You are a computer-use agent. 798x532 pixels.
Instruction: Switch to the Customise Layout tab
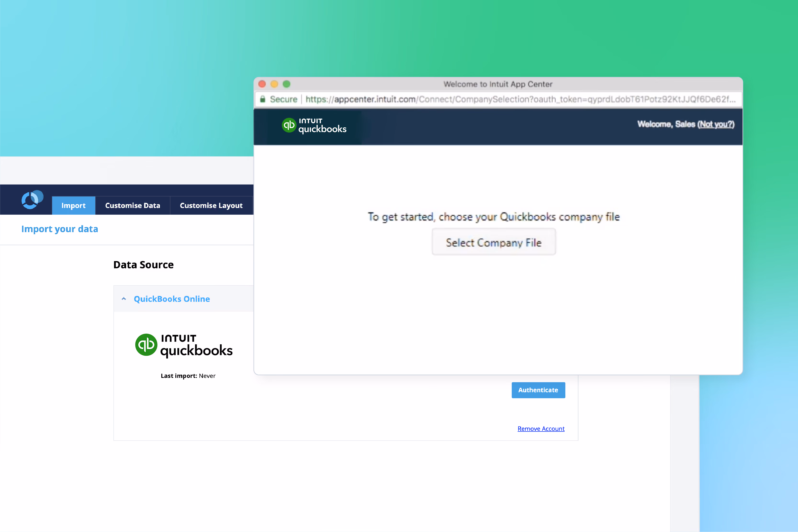click(211, 205)
